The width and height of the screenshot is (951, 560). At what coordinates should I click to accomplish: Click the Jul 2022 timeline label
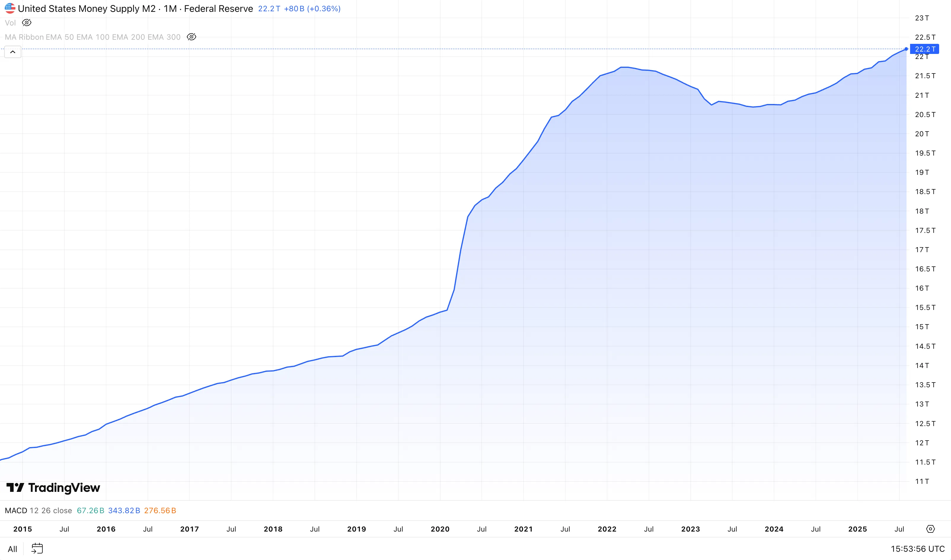(x=649, y=529)
